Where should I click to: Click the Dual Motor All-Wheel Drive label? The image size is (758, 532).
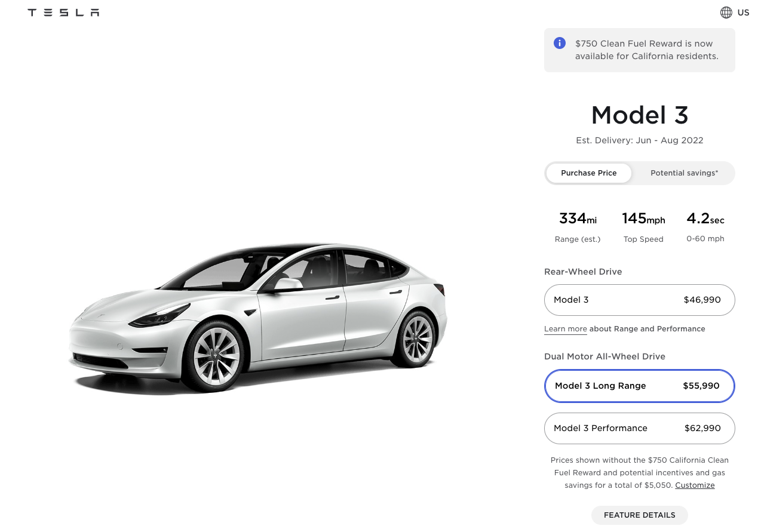point(604,356)
